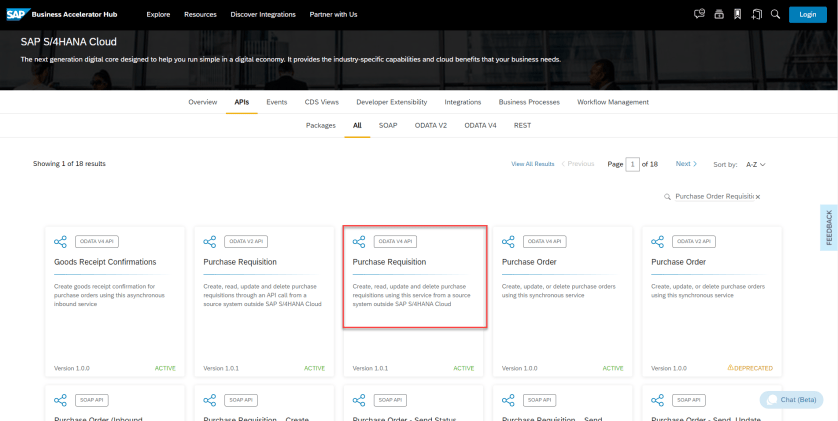Click the stacked inbox icon in header
The width and height of the screenshot is (838, 421).
(719, 14)
